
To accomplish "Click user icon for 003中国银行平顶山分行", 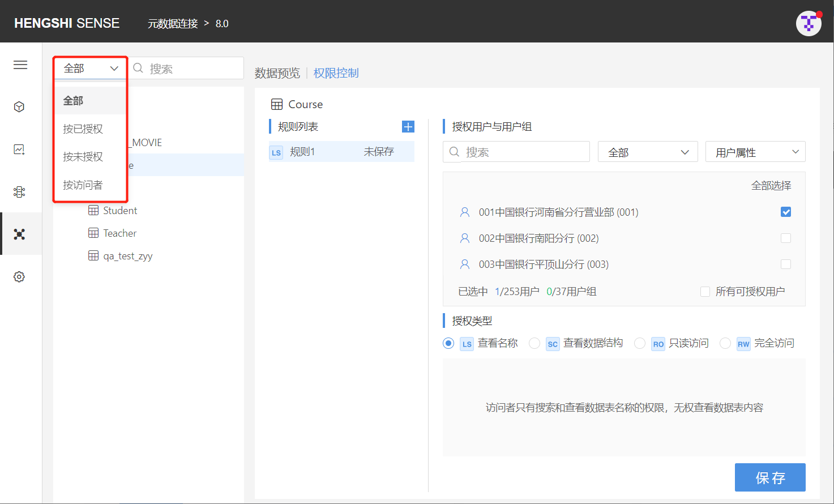I will [x=465, y=264].
